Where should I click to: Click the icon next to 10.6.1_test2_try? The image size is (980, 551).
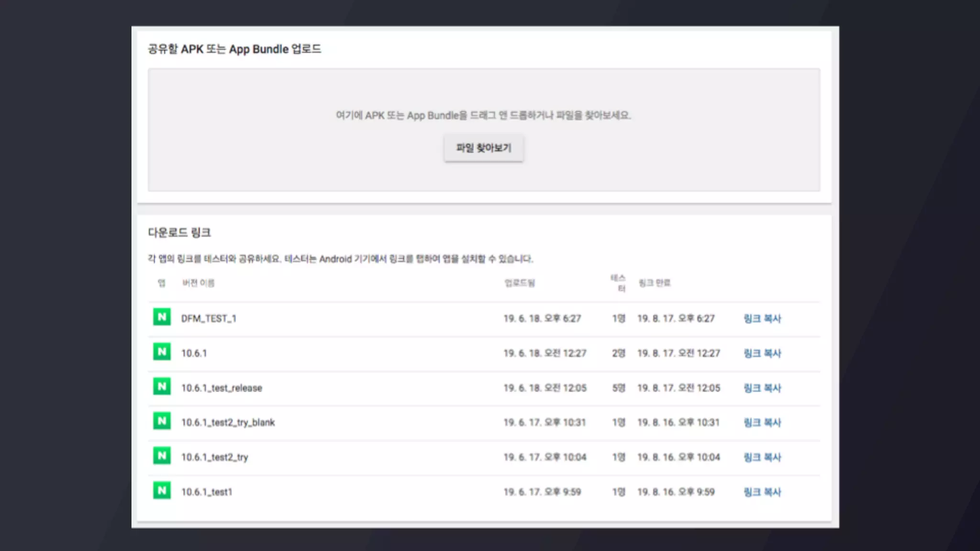[162, 456]
